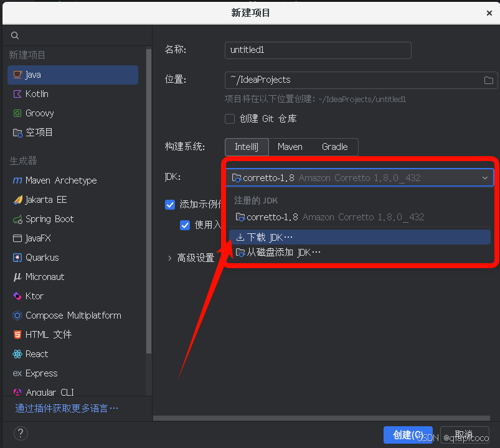Select the Jakarta EE generator
This screenshot has width=500, height=448.
point(73,200)
